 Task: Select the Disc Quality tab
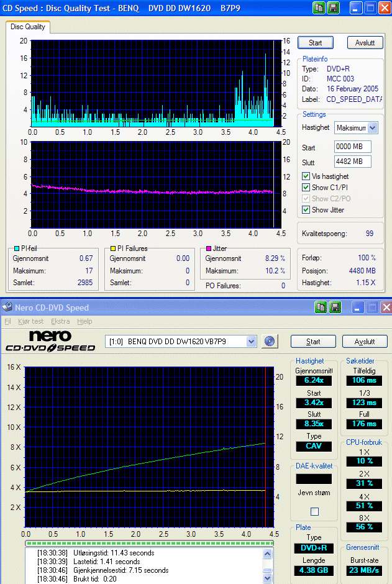[x=28, y=27]
